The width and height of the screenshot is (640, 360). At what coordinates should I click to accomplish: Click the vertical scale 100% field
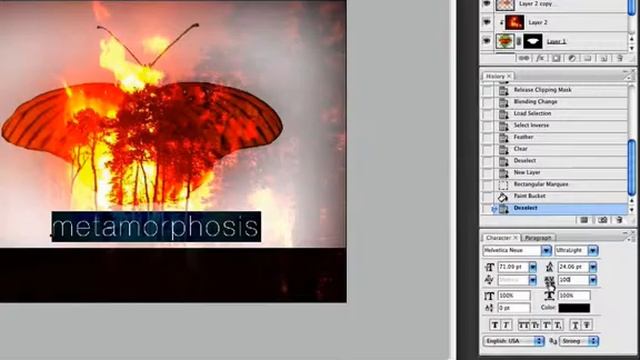point(514,296)
